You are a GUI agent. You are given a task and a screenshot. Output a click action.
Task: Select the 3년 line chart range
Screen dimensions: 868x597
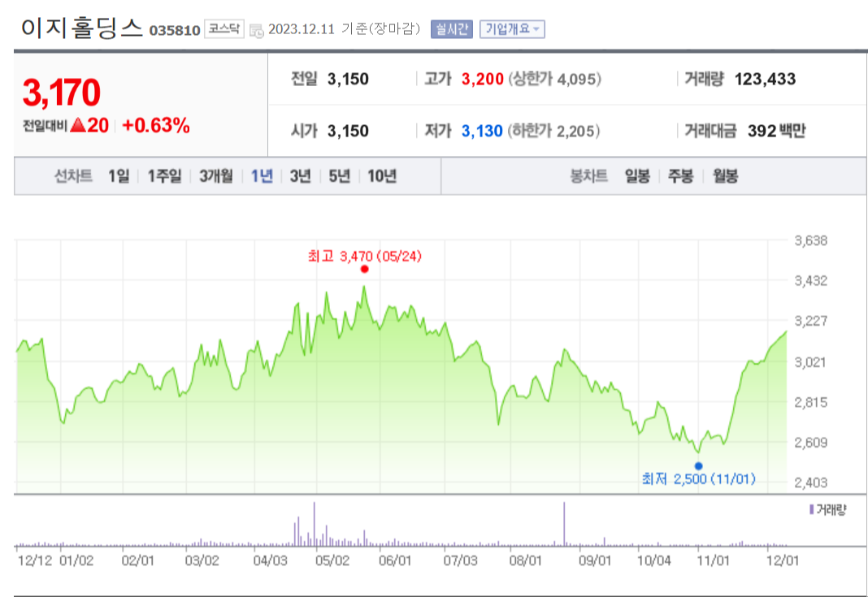300,176
